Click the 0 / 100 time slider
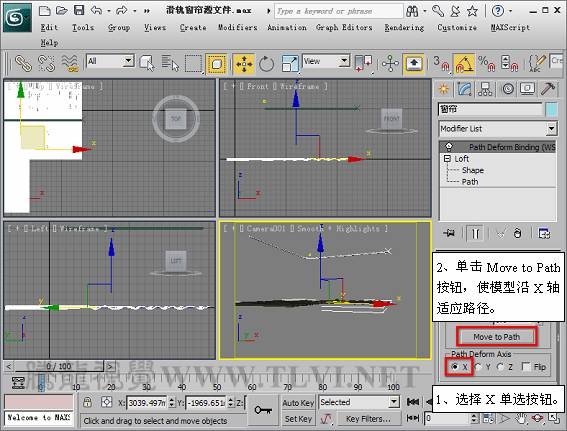The image size is (567, 431). tap(59, 366)
